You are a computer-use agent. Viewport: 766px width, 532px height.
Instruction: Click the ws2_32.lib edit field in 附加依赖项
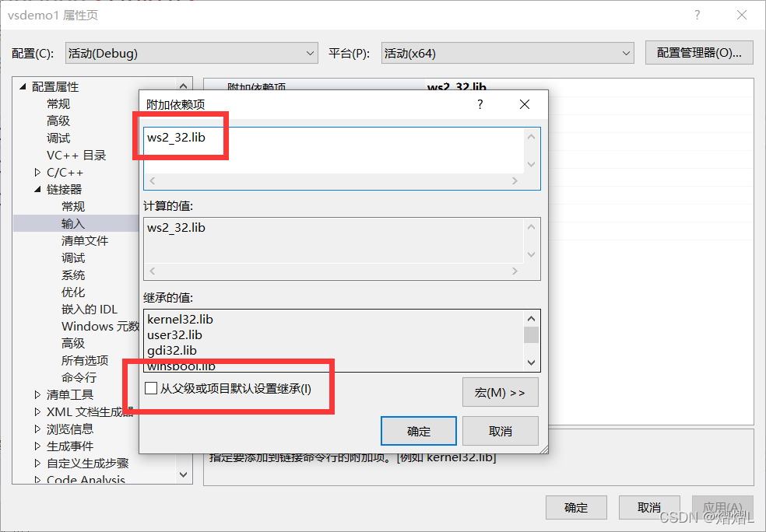[334, 150]
